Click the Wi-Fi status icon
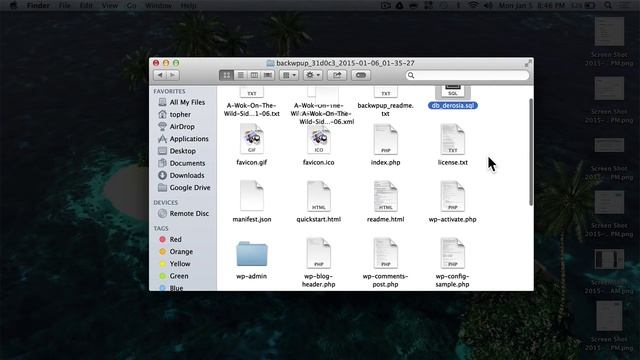This screenshot has height=360, width=640. pyautogui.click(x=473, y=5)
